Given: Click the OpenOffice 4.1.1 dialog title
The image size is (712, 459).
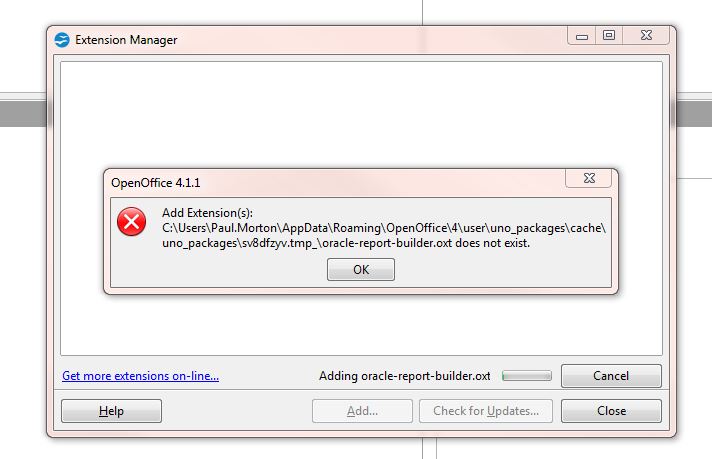Looking at the screenshot, I should coord(156,183).
